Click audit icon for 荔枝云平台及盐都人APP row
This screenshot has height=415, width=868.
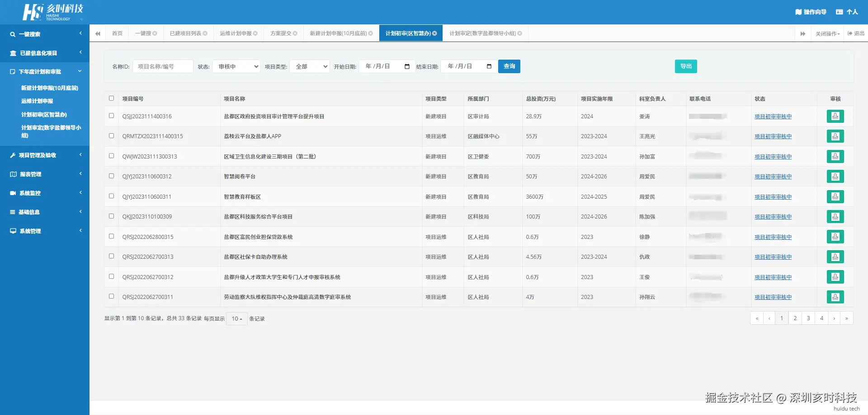(835, 136)
